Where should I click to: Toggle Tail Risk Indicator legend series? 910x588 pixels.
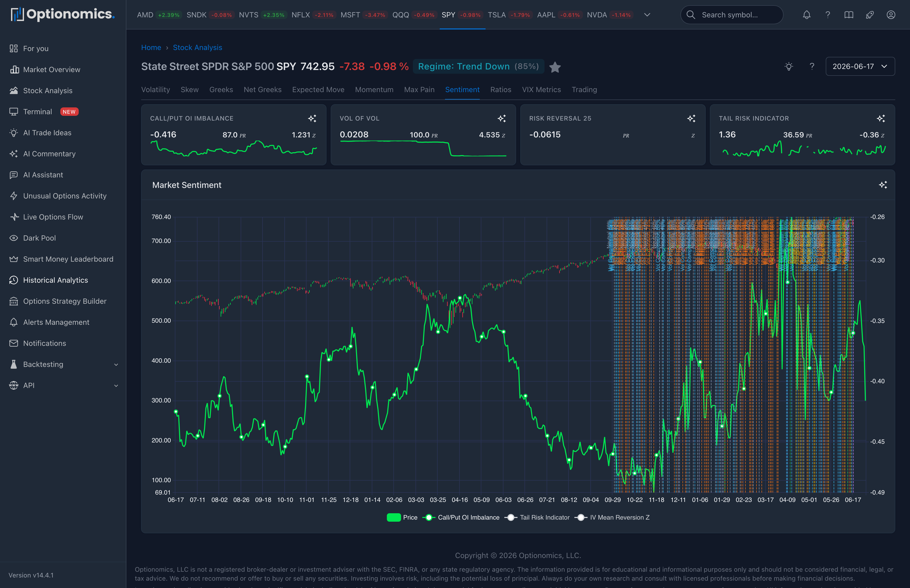[x=537, y=517]
